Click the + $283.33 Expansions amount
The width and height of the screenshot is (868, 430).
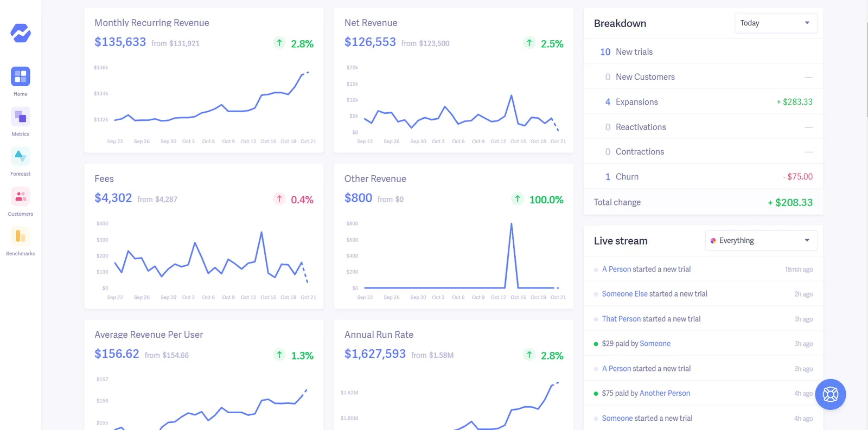(x=795, y=102)
